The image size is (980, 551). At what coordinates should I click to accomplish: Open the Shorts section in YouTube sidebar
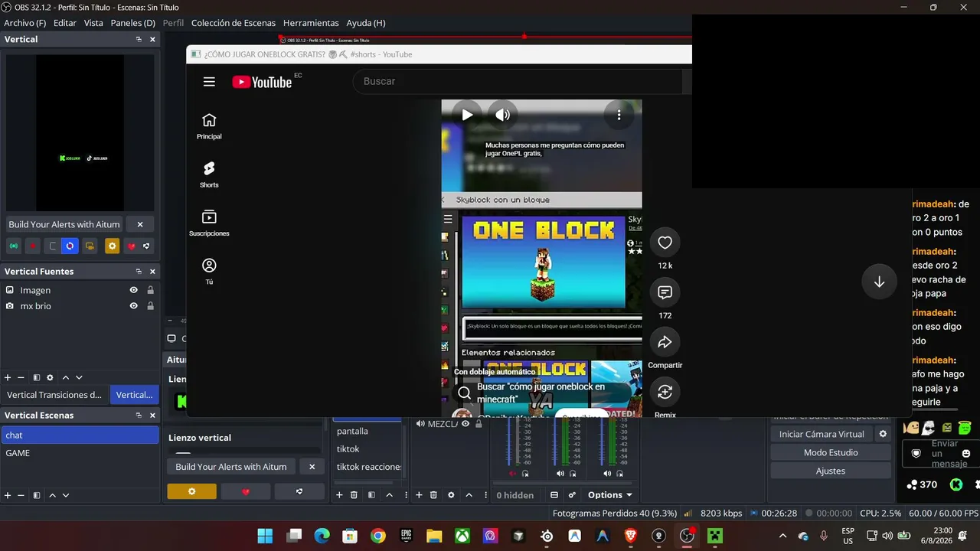point(209,174)
